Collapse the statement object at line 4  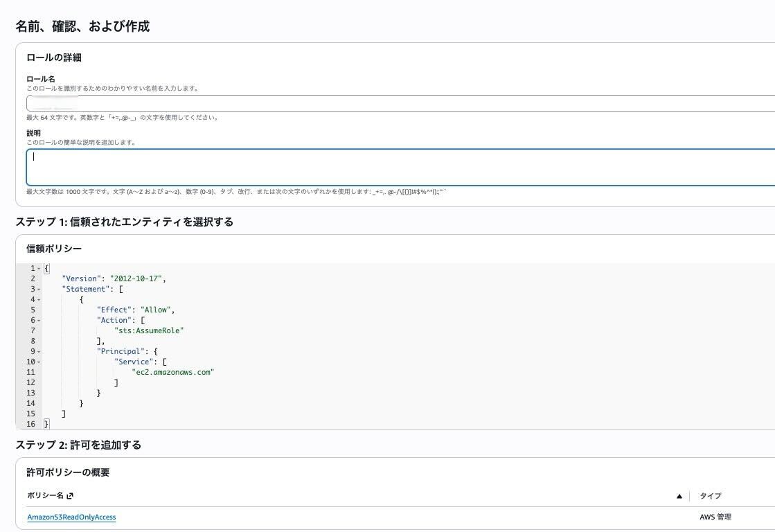coord(39,299)
